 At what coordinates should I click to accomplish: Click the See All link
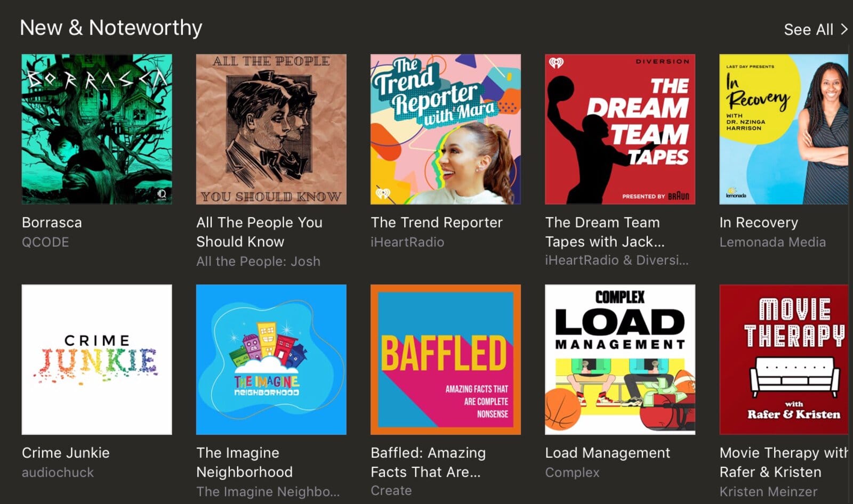pyautogui.click(x=808, y=30)
